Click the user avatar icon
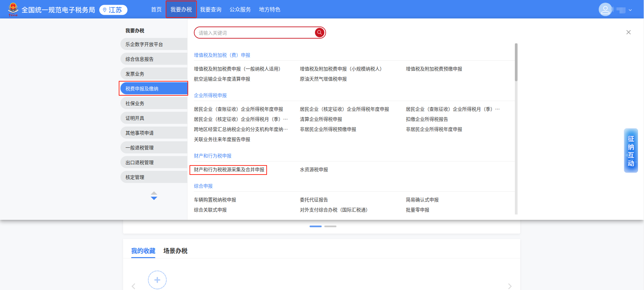The width and height of the screenshot is (644, 290). tap(605, 10)
